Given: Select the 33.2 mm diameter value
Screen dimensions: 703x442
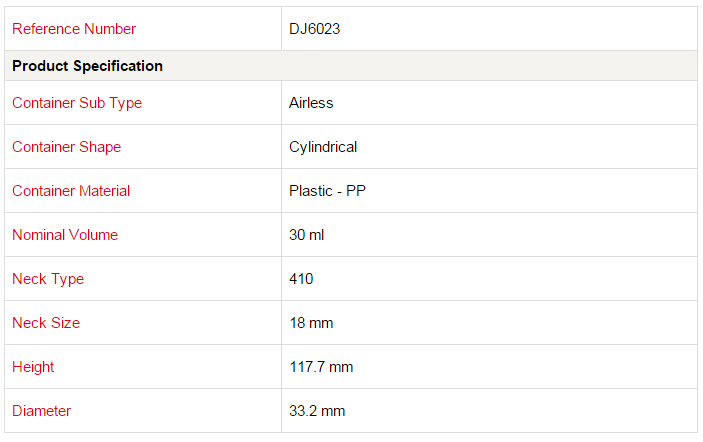Looking at the screenshot, I should tap(317, 411).
